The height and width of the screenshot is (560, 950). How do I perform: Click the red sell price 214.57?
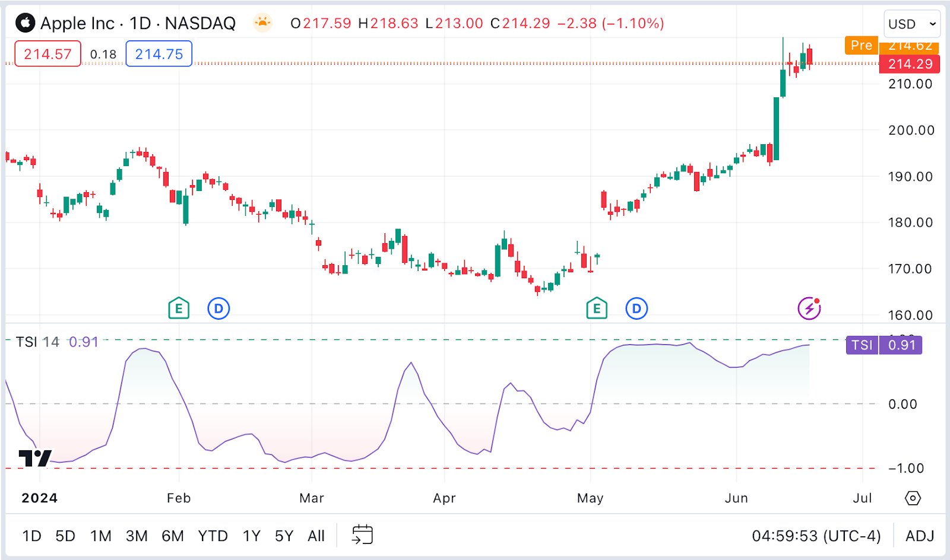coord(47,54)
